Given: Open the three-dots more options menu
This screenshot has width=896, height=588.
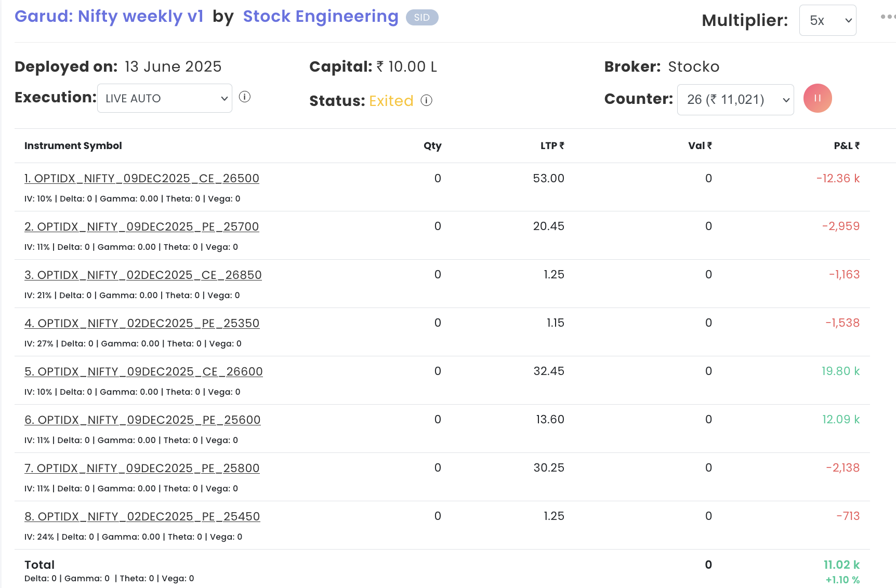Looking at the screenshot, I should pos(887,17).
